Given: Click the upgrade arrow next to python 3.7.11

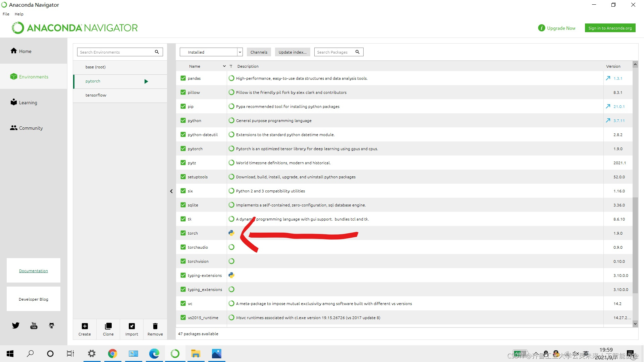Looking at the screenshot, I should point(608,120).
